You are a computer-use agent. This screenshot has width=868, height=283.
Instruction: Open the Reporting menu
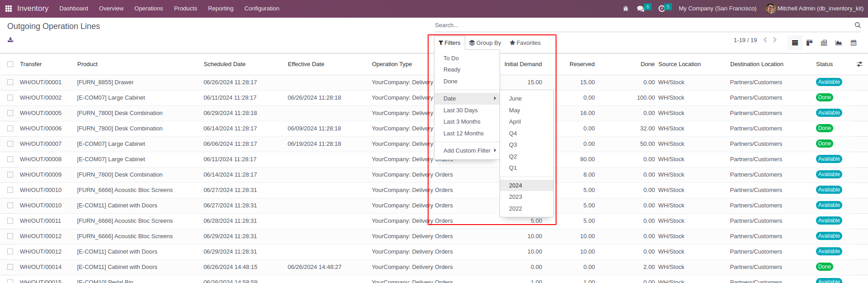click(x=221, y=9)
